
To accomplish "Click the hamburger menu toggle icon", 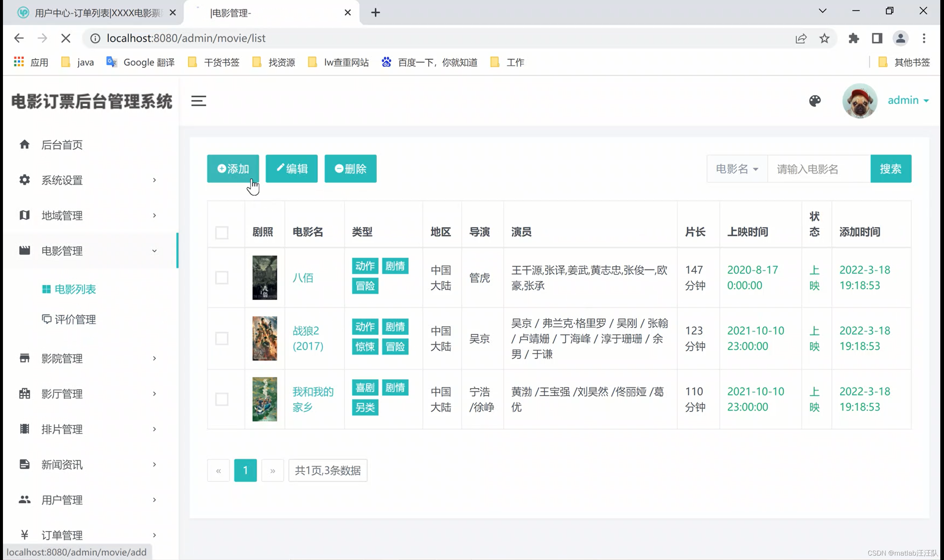I will click(198, 101).
